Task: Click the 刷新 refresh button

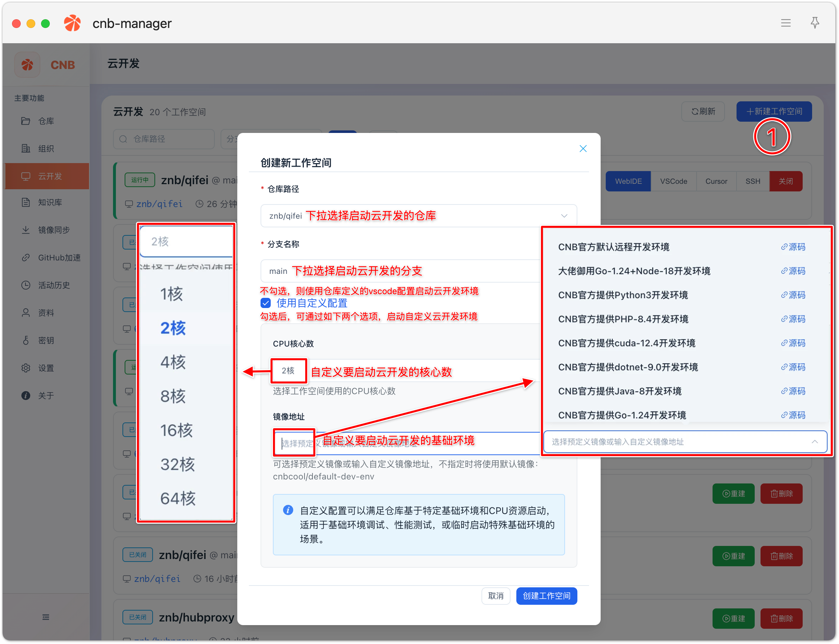Action: click(x=703, y=111)
